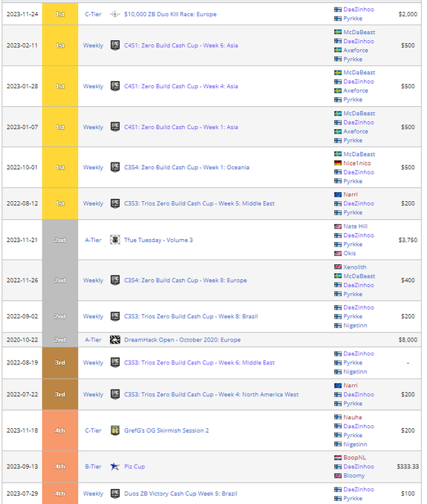Select the 2020-10-22 date cell
The width and height of the screenshot is (427, 504).
coord(22,340)
